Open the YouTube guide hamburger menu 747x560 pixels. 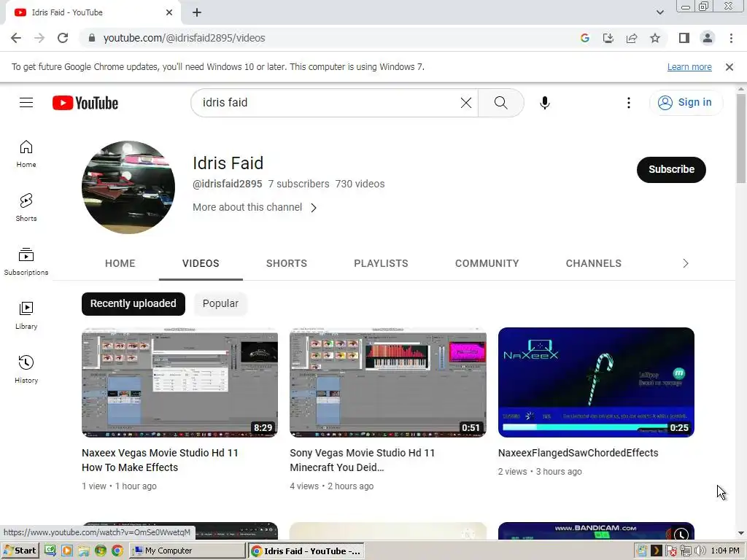[x=26, y=102]
